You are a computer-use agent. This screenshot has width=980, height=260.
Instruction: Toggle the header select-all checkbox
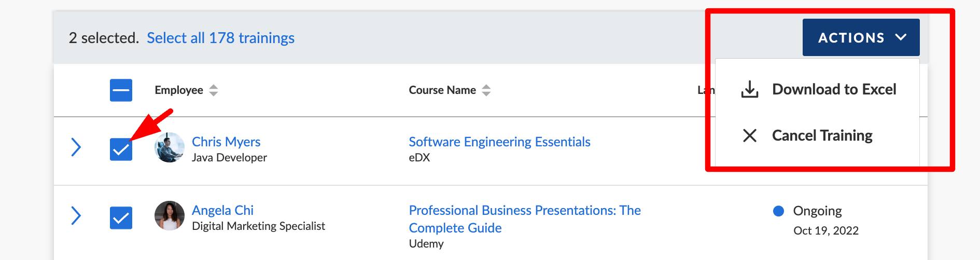click(121, 90)
